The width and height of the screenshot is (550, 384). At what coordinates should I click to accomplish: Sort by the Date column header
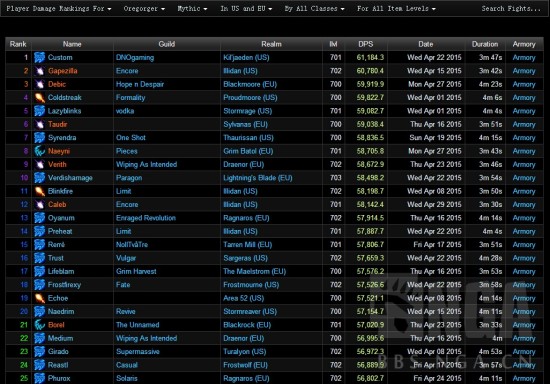pos(425,44)
